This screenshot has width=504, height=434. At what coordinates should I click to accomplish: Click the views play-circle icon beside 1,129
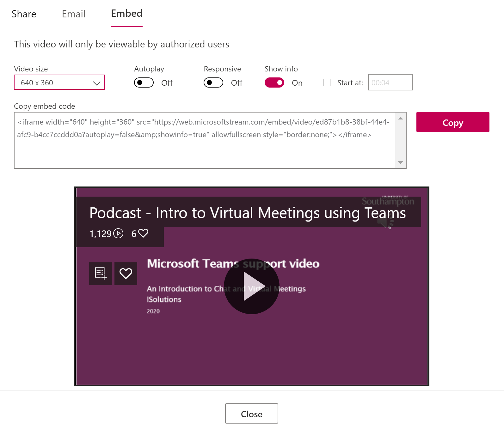click(x=118, y=233)
